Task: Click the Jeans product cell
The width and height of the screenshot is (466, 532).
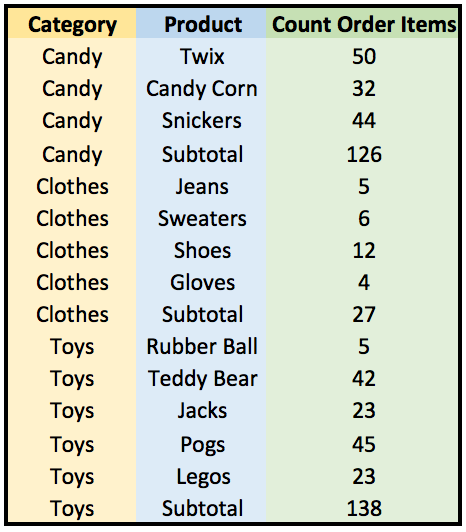Action: (202, 187)
